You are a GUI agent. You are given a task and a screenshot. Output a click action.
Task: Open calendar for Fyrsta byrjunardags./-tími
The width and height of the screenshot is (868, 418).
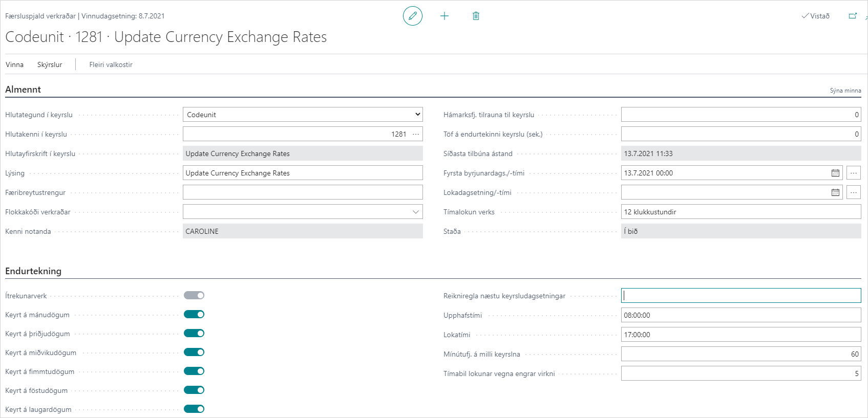835,173
